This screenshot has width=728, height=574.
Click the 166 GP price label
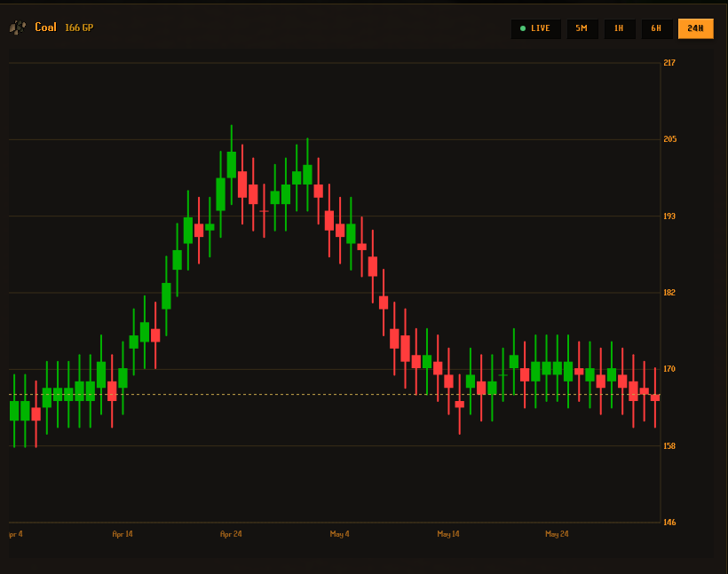tap(79, 28)
